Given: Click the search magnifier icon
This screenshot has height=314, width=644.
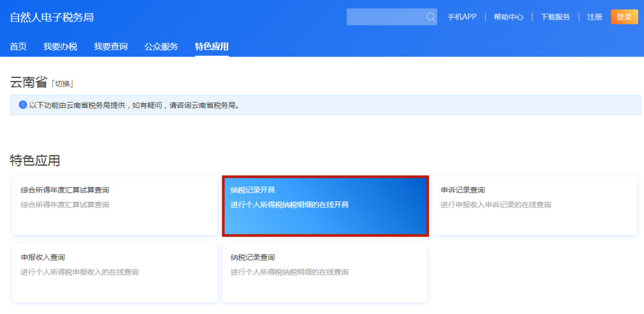Looking at the screenshot, I should 431,17.
